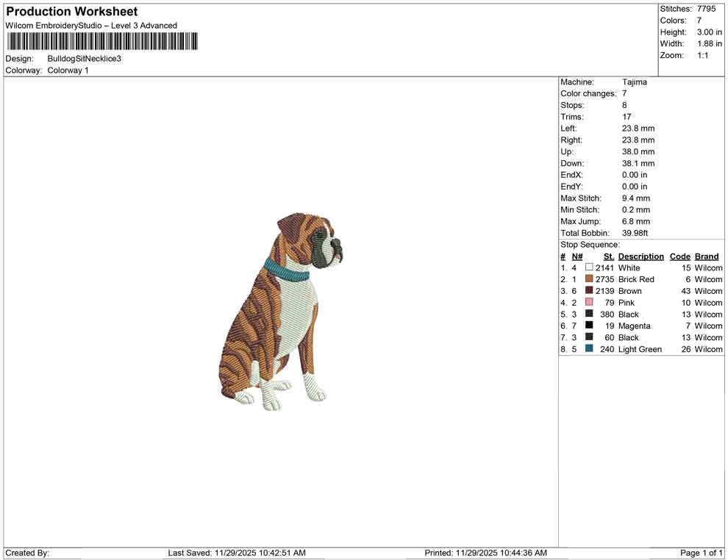Screen dimensions: 728x560
Task: Click the N# column header
Action: (577, 256)
